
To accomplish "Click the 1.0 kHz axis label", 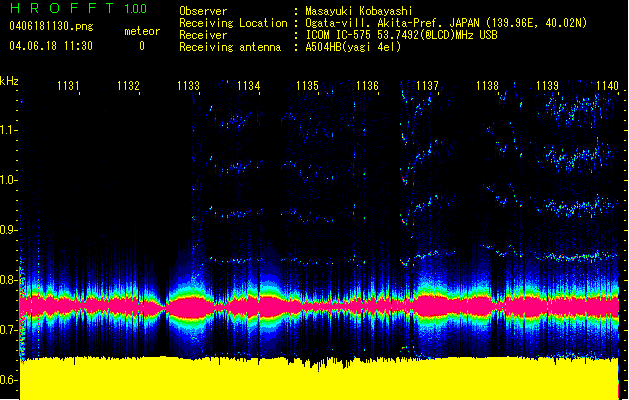I will coord(8,180).
